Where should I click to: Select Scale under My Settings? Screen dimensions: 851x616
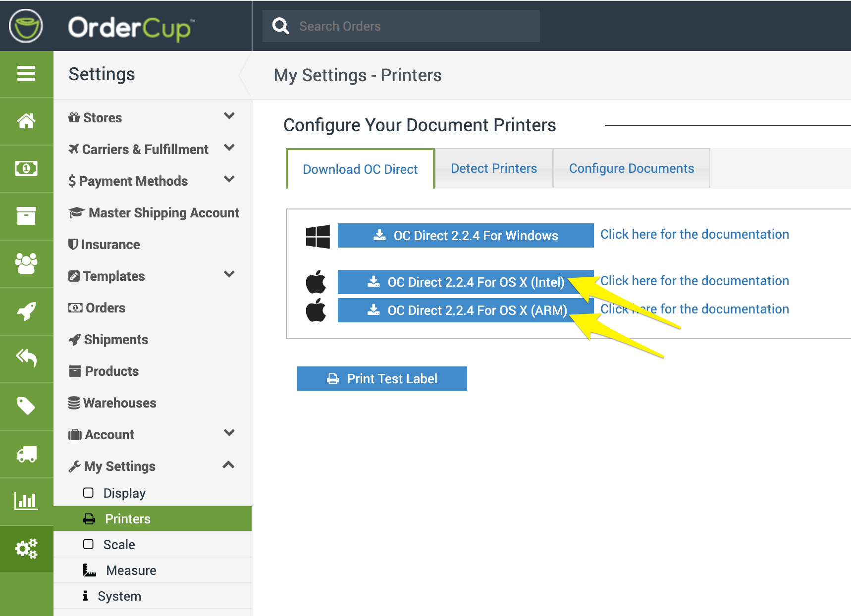(x=153, y=545)
